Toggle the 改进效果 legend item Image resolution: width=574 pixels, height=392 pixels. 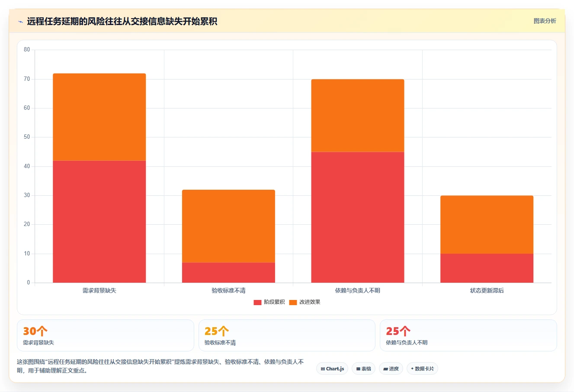pyautogui.click(x=305, y=302)
